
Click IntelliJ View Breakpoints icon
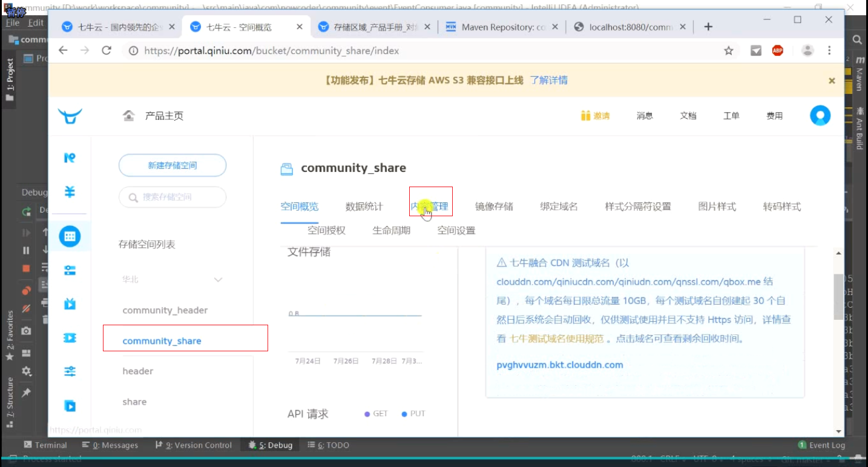[26, 291]
